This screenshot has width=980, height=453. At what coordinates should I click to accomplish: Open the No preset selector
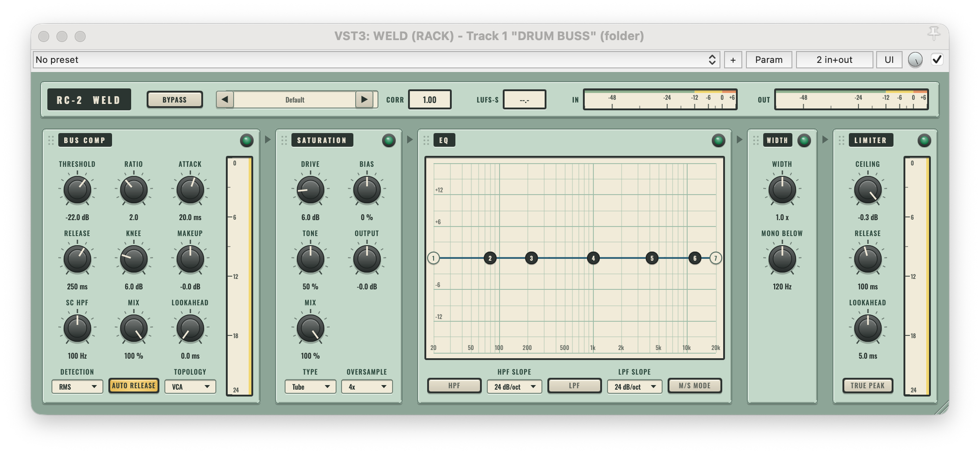point(376,60)
